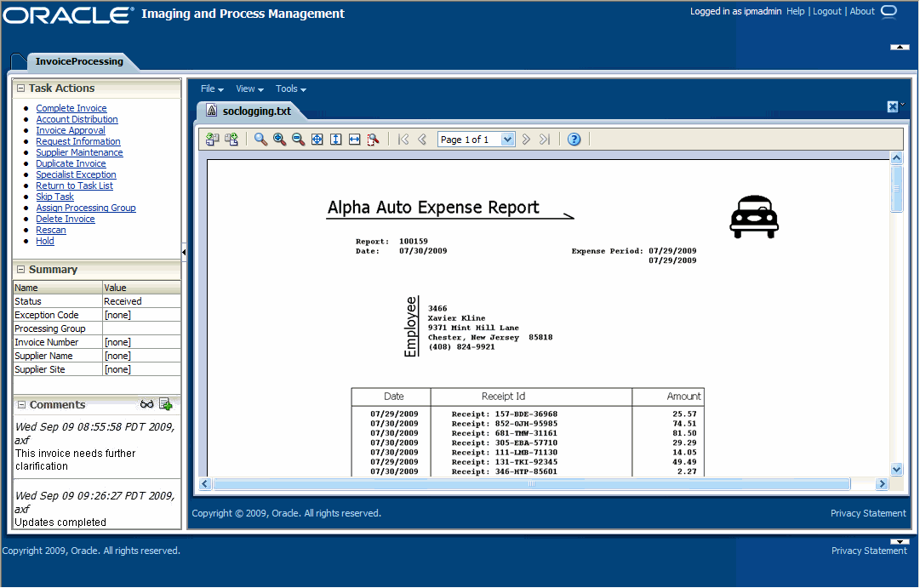Click the document icon on soclogging.txt tab
Screen dimensions: 920x588
pos(212,111)
